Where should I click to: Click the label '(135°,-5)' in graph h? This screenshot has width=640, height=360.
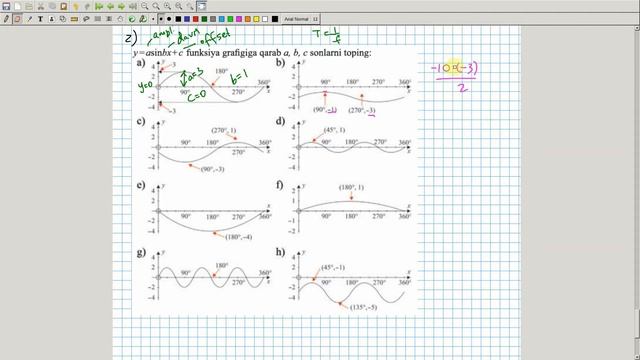coord(363,307)
